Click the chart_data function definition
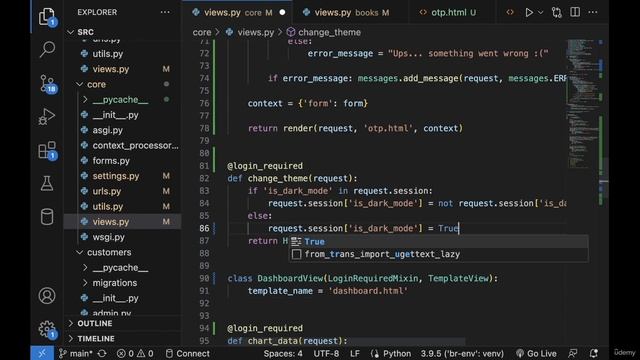 287,341
